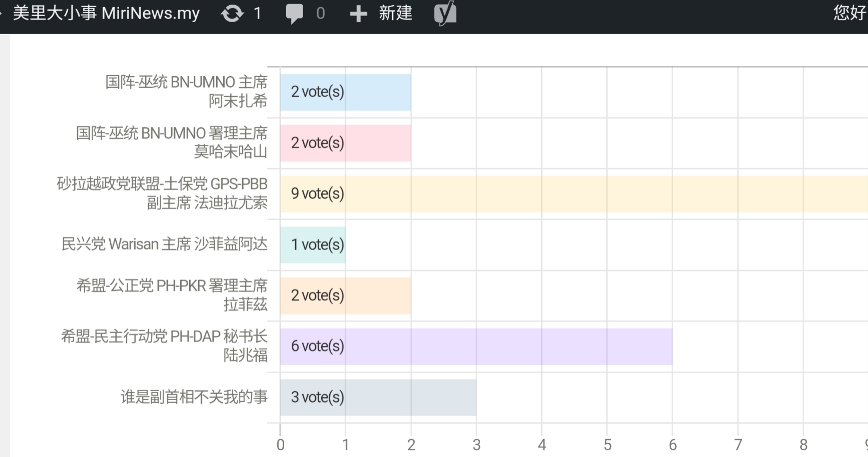
Task: Select the purple 6 vote(s) bar
Action: click(475, 347)
